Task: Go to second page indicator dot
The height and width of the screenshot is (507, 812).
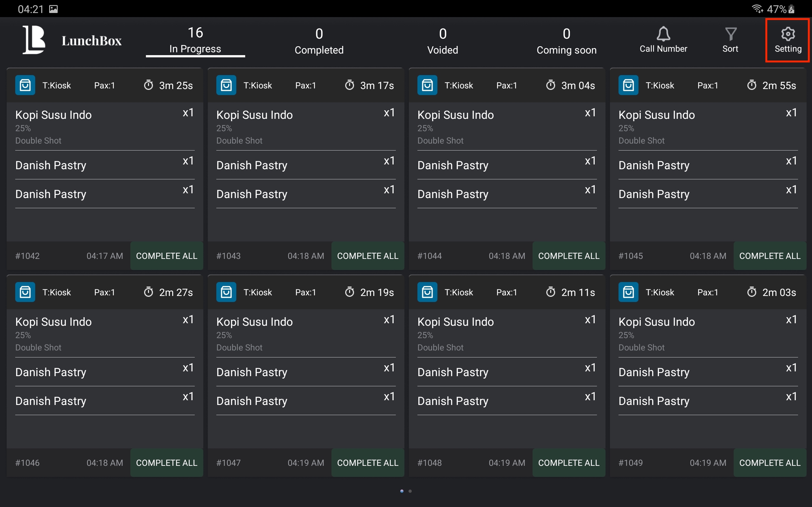Action: pos(410,491)
